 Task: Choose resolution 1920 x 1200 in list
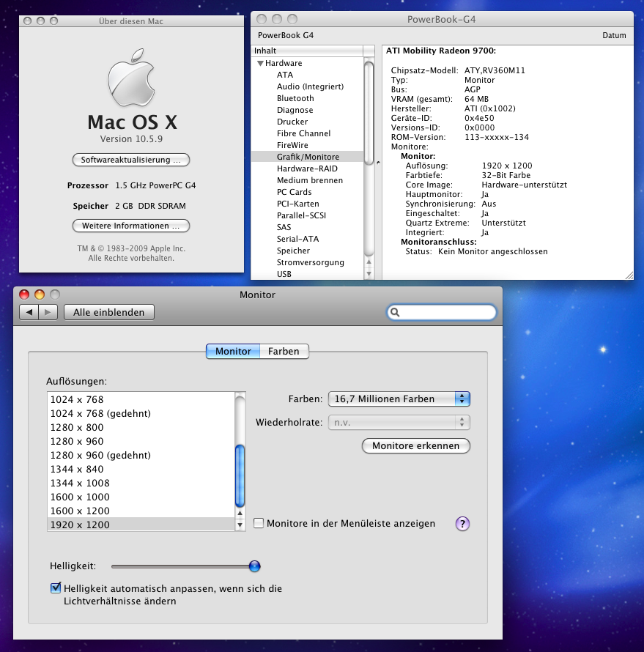click(x=141, y=525)
